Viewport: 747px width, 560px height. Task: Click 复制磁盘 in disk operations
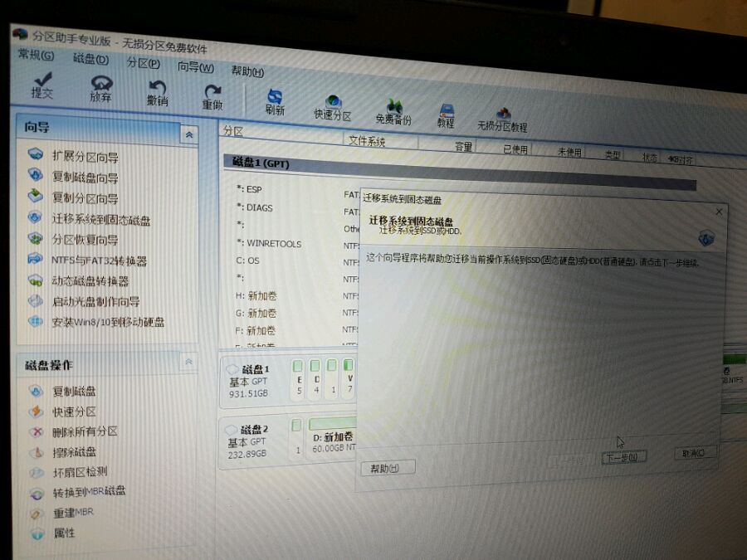tap(62, 391)
